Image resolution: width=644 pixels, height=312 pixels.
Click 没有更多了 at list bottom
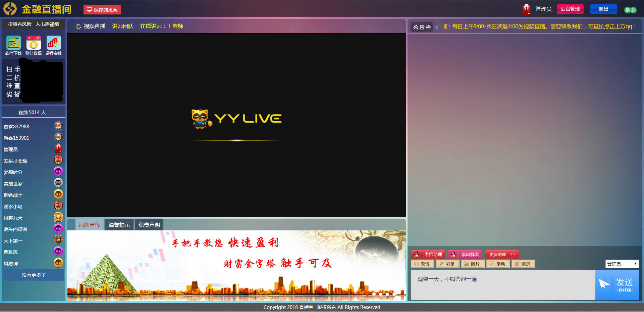34,275
